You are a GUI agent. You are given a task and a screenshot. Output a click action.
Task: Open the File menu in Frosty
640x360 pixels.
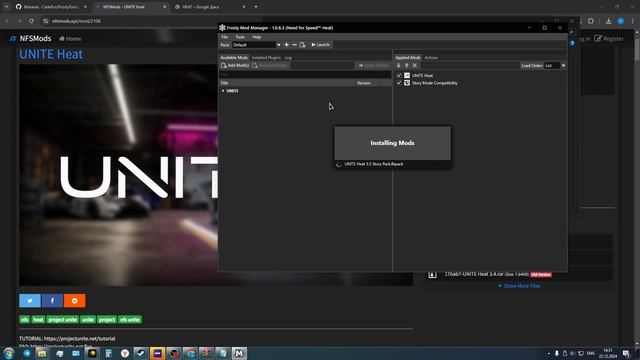point(224,37)
